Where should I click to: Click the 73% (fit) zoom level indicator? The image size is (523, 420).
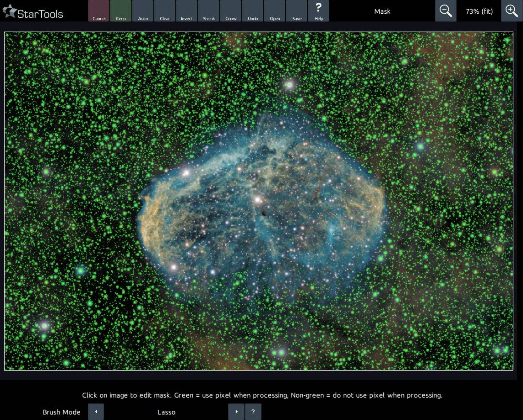click(479, 11)
